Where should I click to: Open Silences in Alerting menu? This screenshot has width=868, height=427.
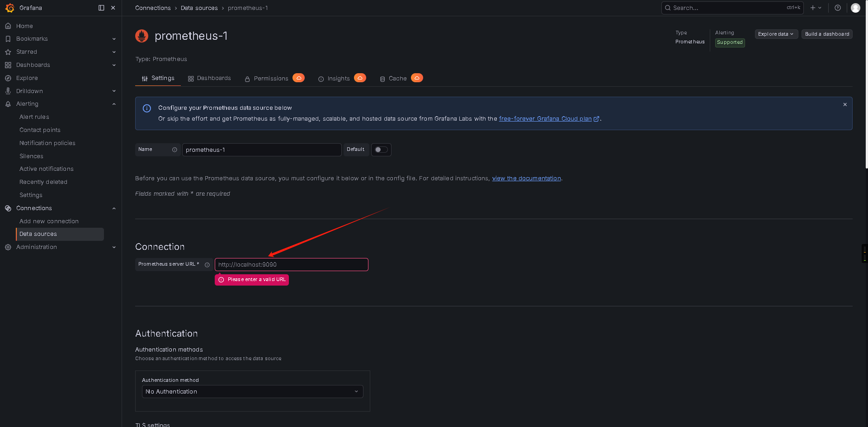click(31, 156)
